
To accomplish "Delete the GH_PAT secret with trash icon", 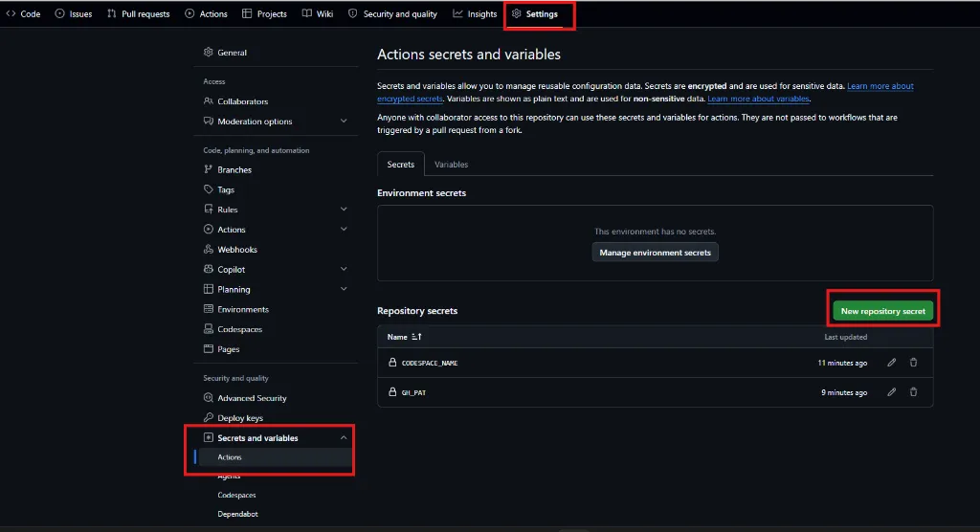I will 913,392.
